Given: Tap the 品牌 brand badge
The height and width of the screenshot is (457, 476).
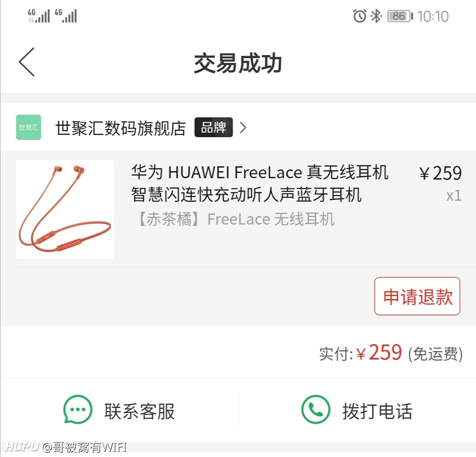Looking at the screenshot, I should (214, 127).
